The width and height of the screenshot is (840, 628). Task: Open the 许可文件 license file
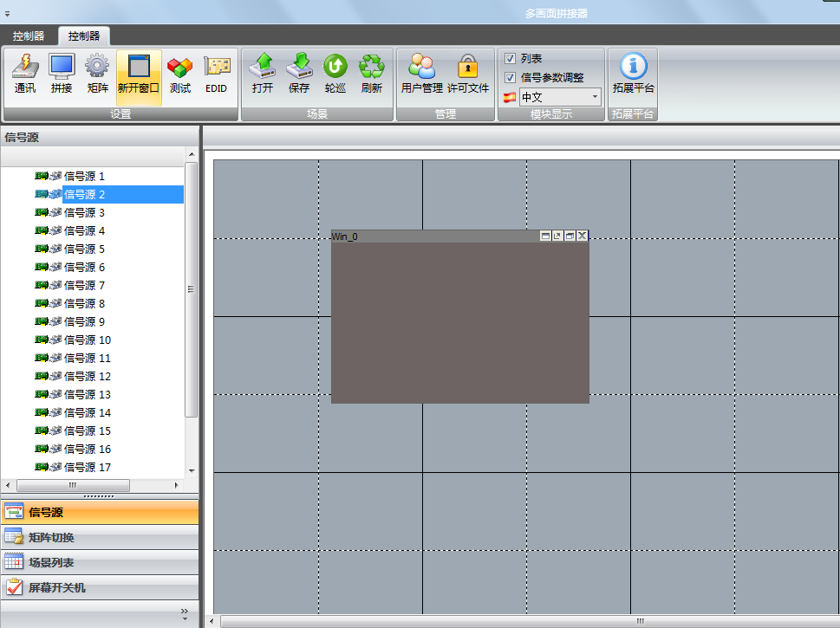pos(468,74)
